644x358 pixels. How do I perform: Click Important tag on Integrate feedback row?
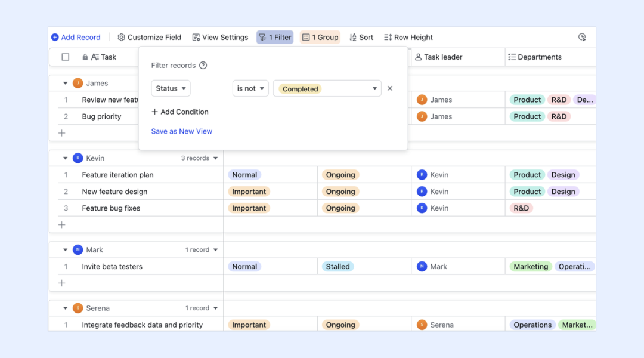pos(249,325)
